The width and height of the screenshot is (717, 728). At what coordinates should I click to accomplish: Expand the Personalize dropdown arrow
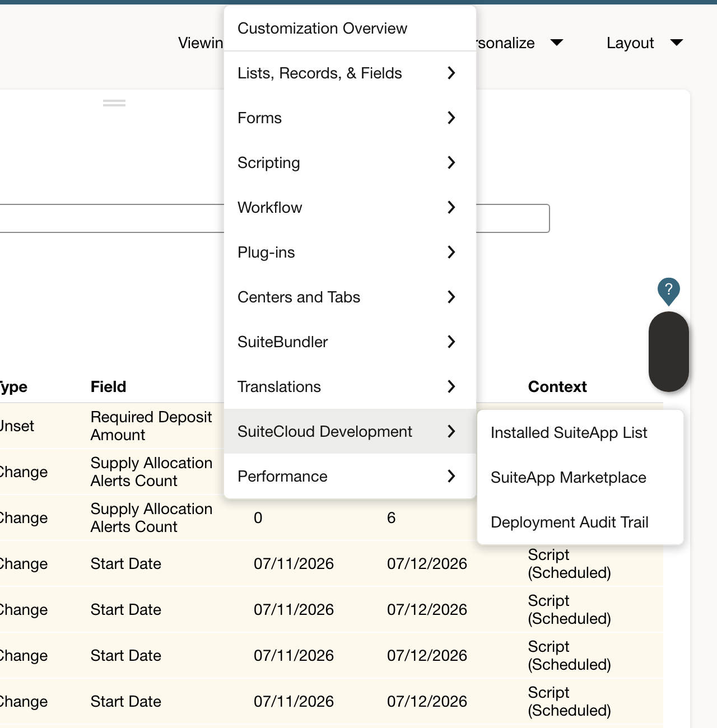[x=557, y=43]
